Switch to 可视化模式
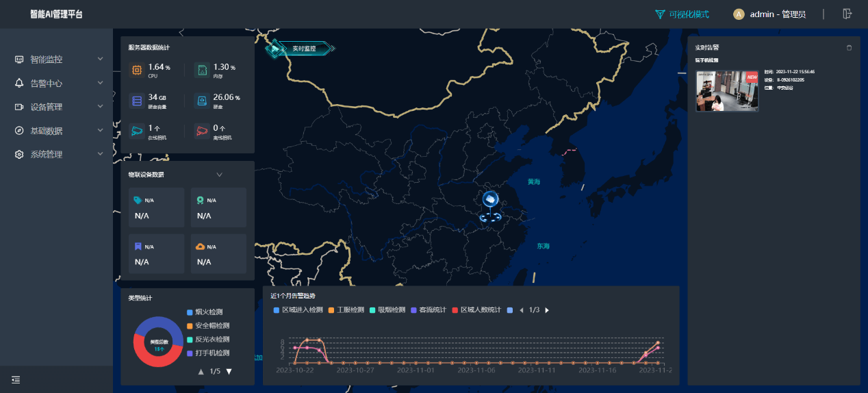868x393 pixels. coord(682,14)
